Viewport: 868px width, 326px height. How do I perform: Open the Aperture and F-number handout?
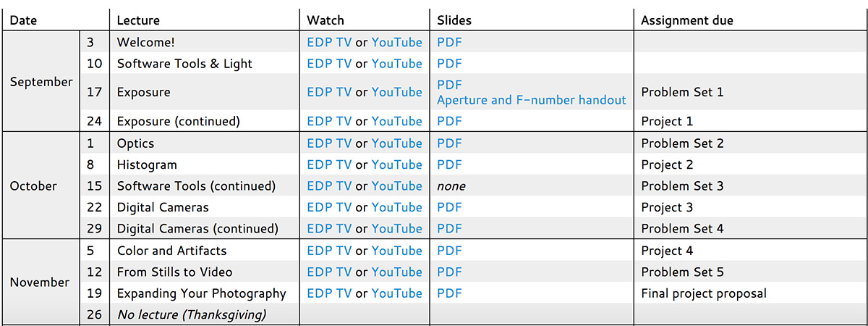(532, 100)
